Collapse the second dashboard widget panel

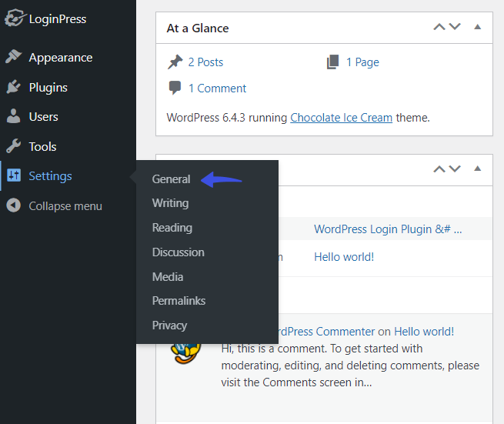(x=478, y=169)
